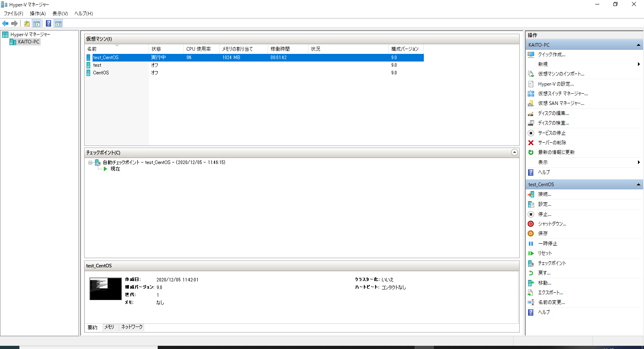Click the red シャットダウン icon
This screenshot has height=349, width=644.
point(531,224)
